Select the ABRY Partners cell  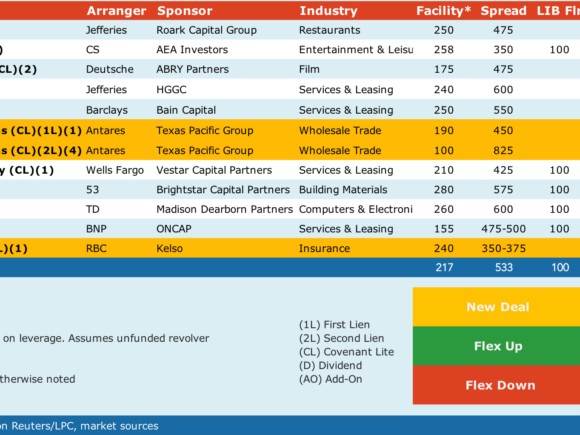192,69
